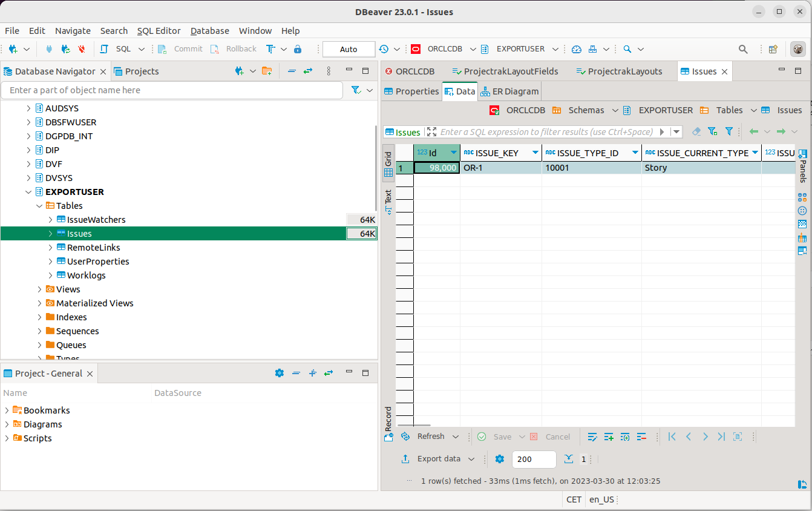This screenshot has height=511, width=812.
Task: Click the Delete row icon in results toolbar
Action: pos(641,437)
